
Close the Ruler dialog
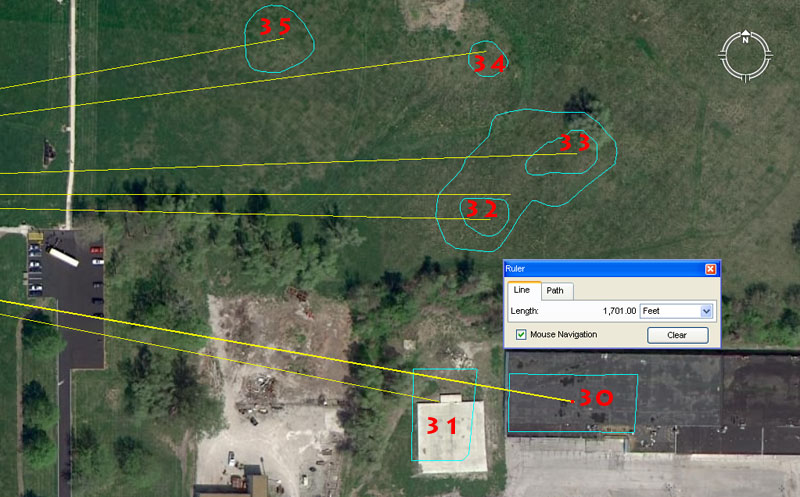click(x=710, y=269)
